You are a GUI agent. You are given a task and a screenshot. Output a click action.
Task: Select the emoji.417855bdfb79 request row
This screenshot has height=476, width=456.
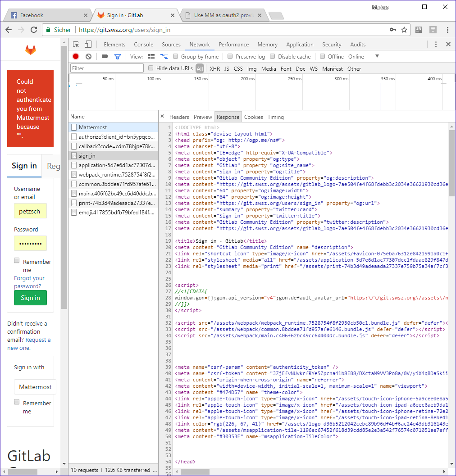[113, 212]
